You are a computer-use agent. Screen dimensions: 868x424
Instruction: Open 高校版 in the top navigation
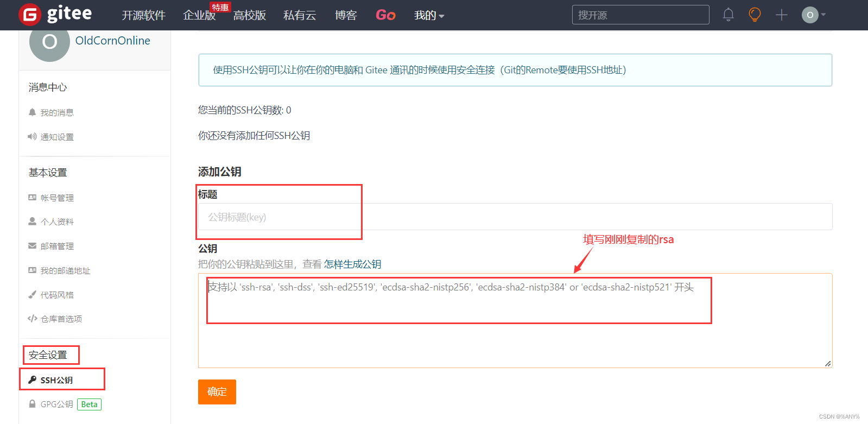tap(250, 15)
